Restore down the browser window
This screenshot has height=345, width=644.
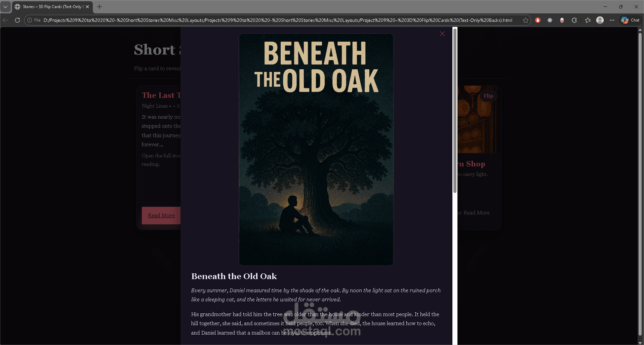coord(621,7)
